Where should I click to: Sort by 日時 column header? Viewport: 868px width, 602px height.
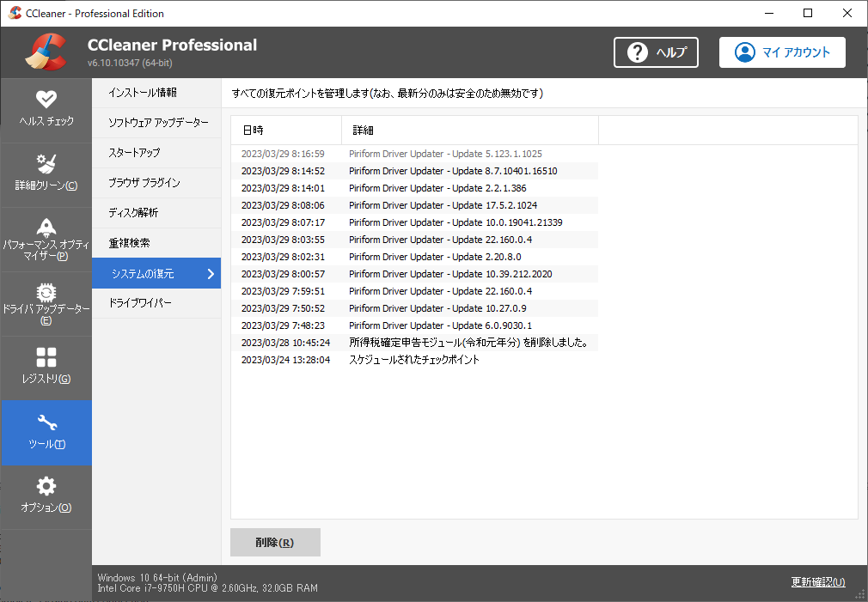pyautogui.click(x=286, y=130)
